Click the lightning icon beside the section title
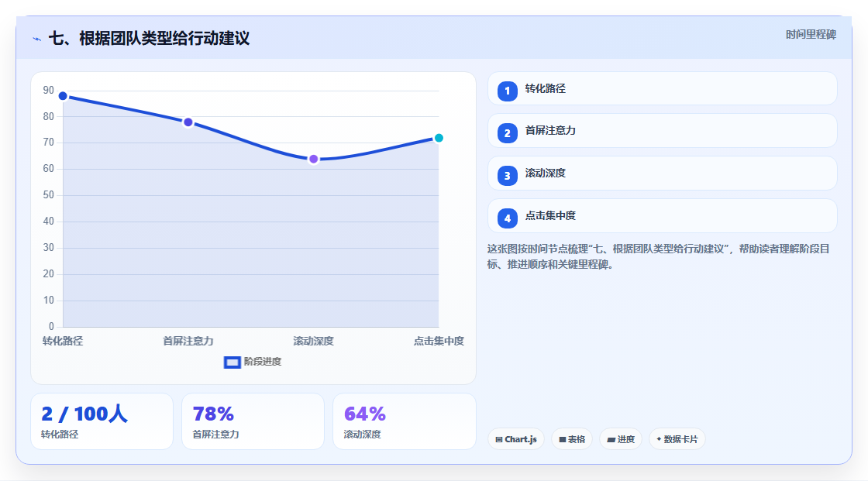This screenshot has height=481, width=868. tap(37, 40)
